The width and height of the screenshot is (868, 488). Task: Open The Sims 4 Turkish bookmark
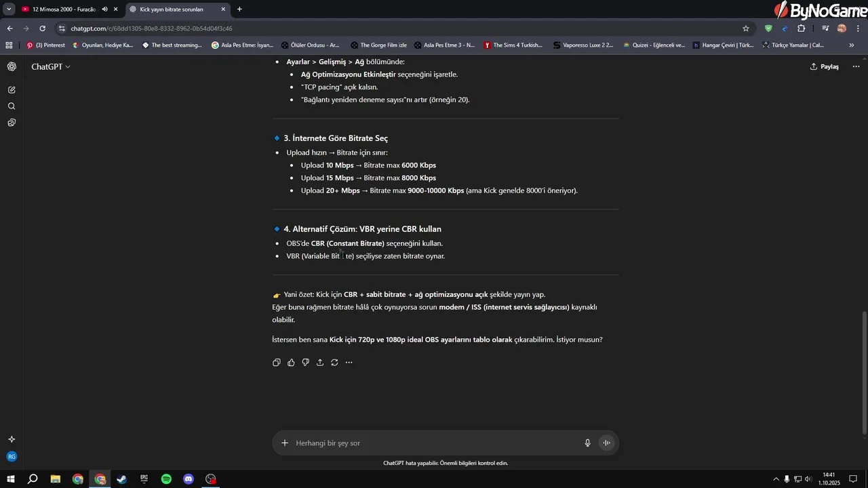coord(513,45)
